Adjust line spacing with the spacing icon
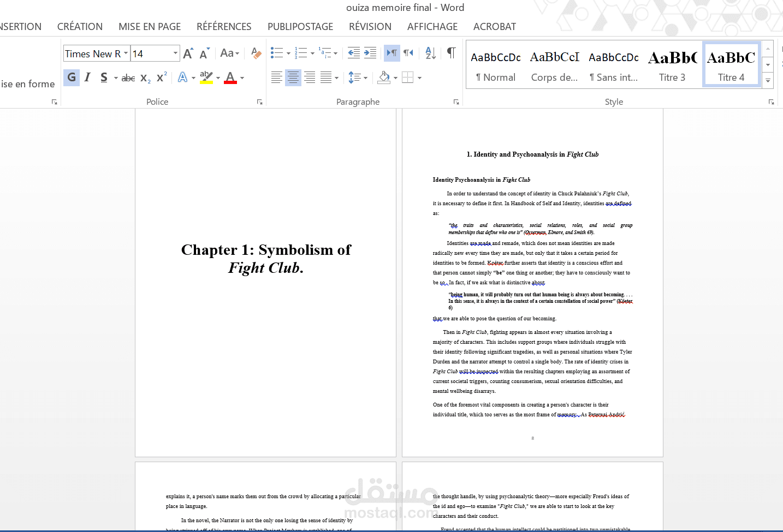This screenshot has height=532, width=783. [x=354, y=77]
